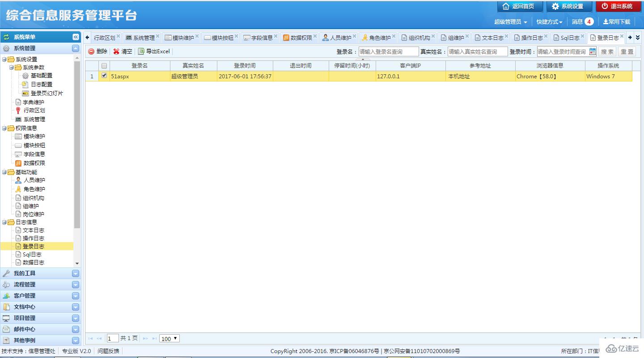Expand the 我的工具 accordion section
The image size is (644, 358).
76,273
